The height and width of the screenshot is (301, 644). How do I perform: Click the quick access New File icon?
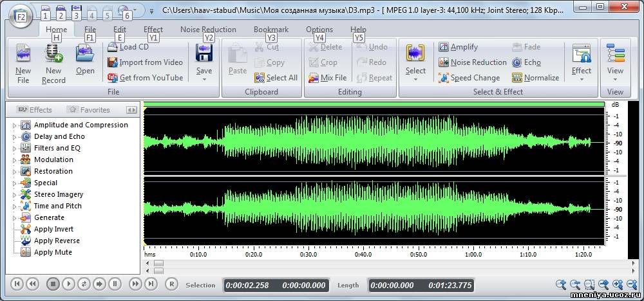46,9
